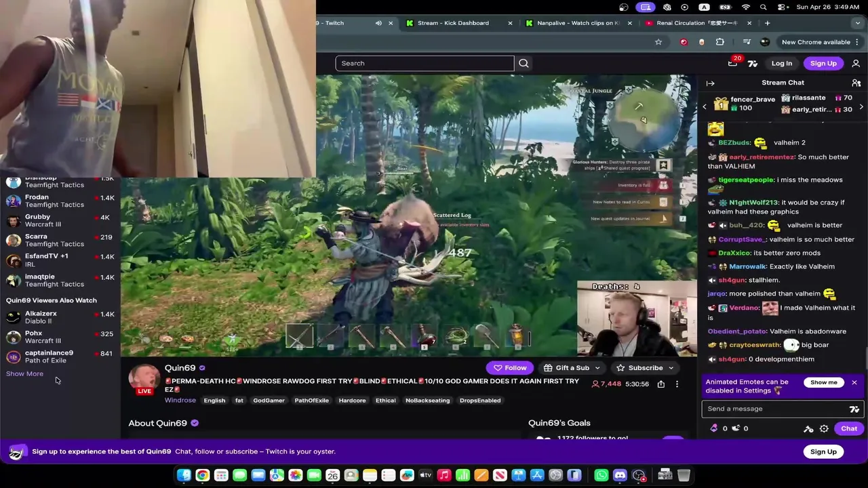
Task: Click the Log In button
Action: pyautogui.click(x=782, y=63)
